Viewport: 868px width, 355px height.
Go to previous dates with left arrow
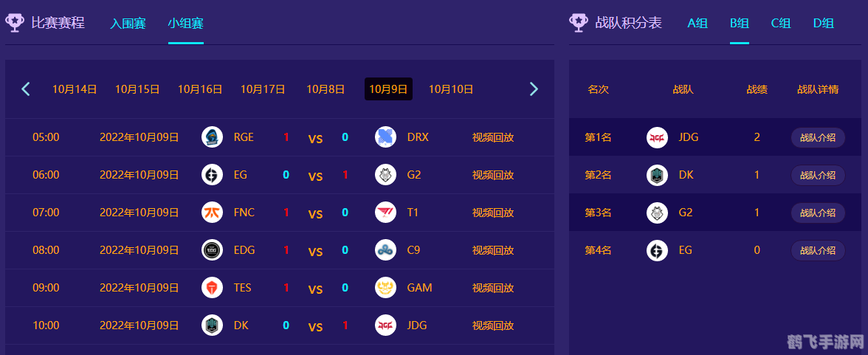click(x=26, y=89)
